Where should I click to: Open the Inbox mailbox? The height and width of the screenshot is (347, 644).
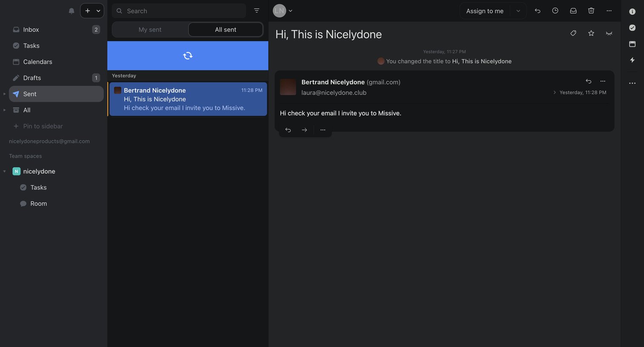(56, 29)
